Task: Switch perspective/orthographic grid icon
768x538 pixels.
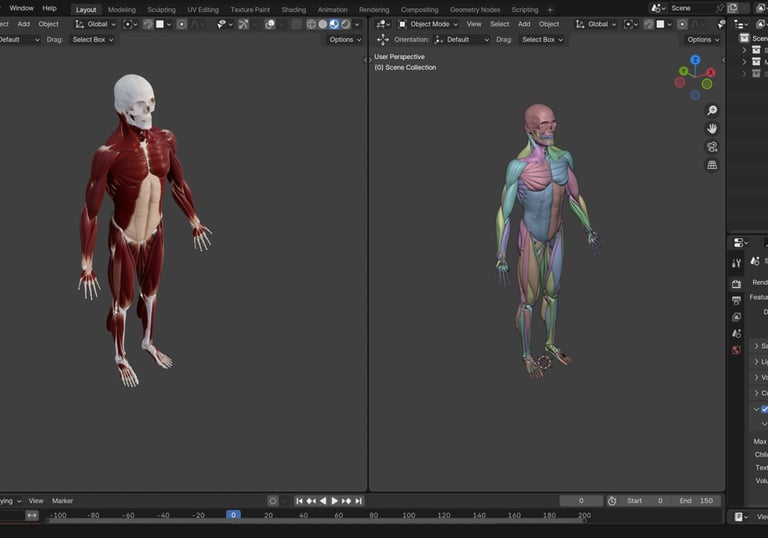Action: (x=712, y=165)
